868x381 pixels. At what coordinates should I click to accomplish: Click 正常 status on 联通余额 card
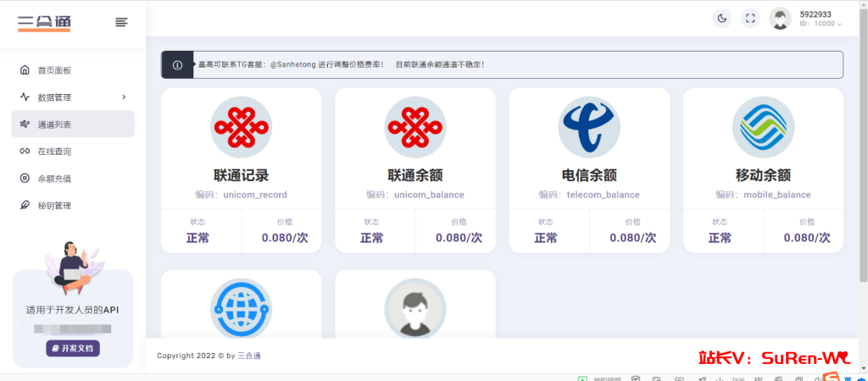371,238
